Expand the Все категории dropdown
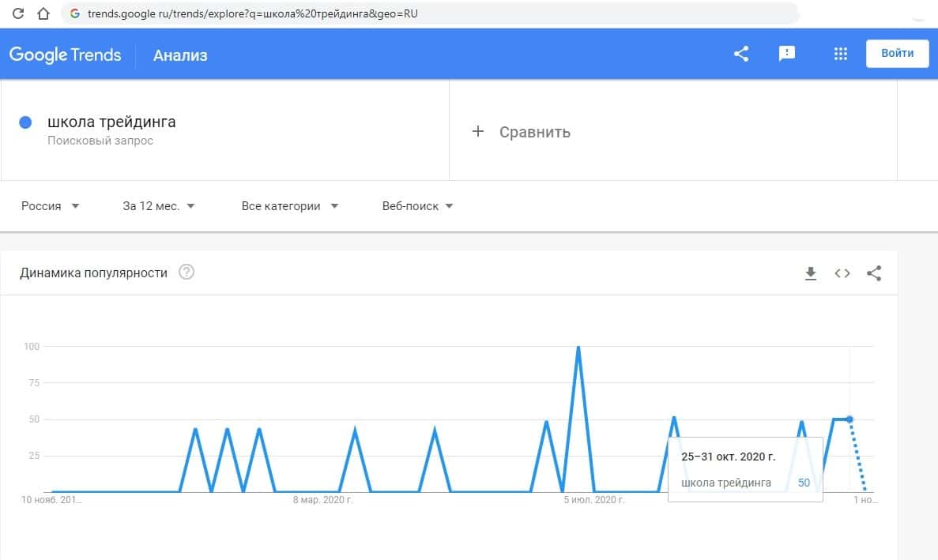 click(290, 206)
